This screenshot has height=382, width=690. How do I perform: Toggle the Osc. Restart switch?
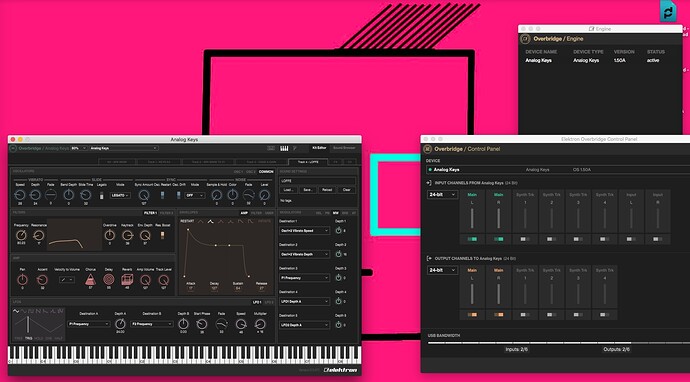[x=162, y=195]
